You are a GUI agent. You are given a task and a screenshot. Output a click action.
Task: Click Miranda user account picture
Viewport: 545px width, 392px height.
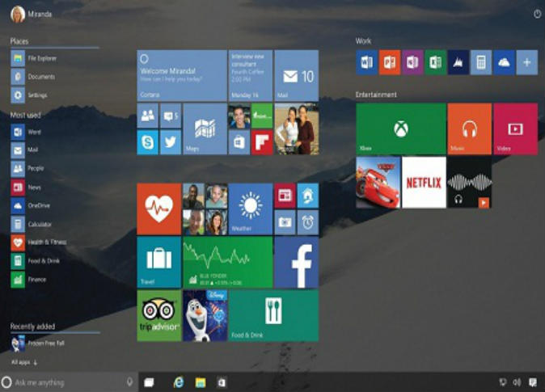click(17, 15)
